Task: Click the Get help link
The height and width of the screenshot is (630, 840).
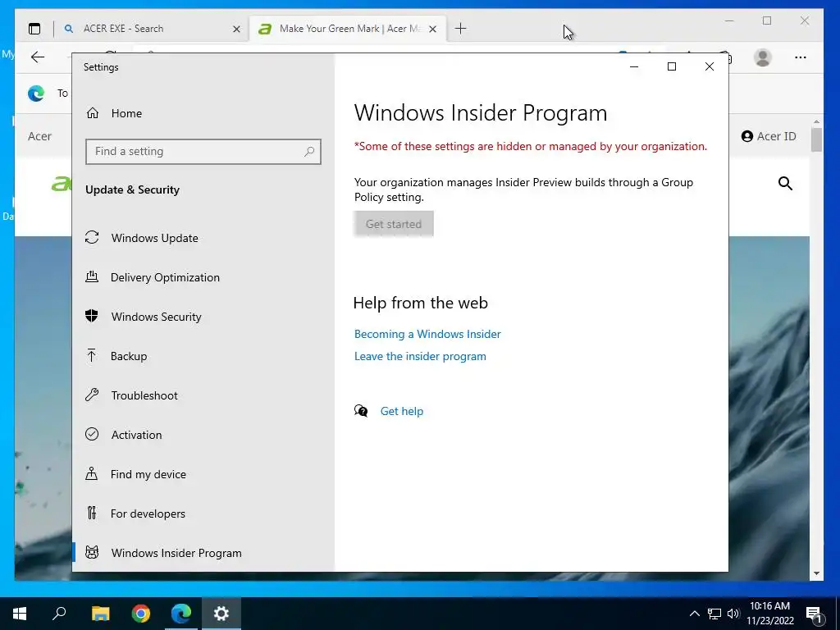Action: point(402,411)
